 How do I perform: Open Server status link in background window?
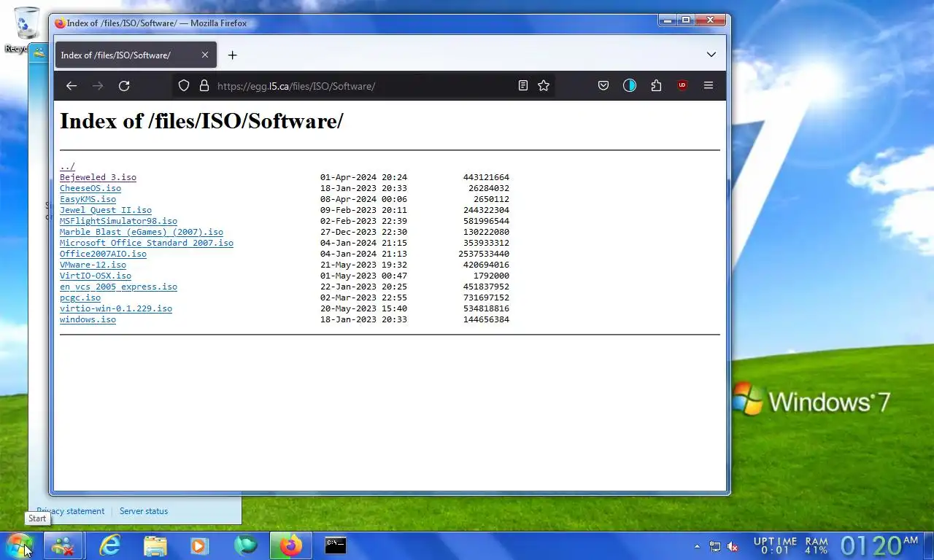pos(144,511)
